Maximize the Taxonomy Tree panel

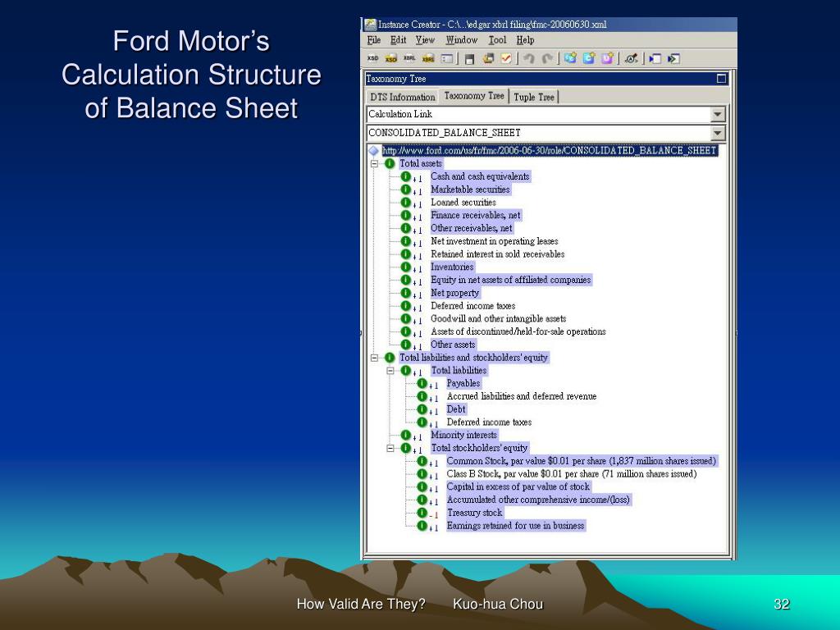pyautogui.click(x=722, y=79)
